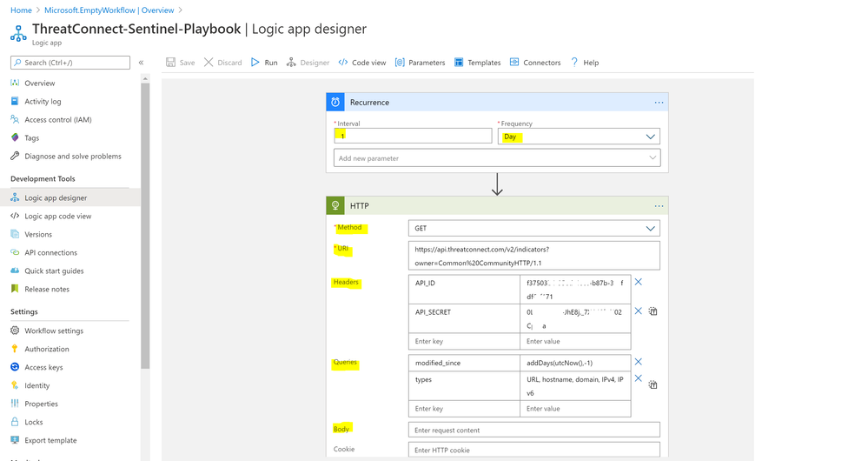
Task: Switch Headers to text mode icon
Action: click(x=653, y=311)
